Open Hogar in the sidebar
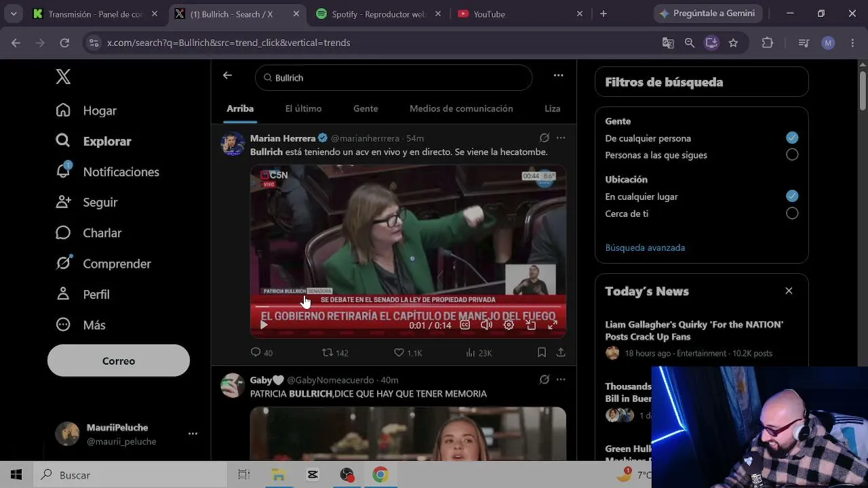Viewport: 868px width, 488px height. point(86,110)
